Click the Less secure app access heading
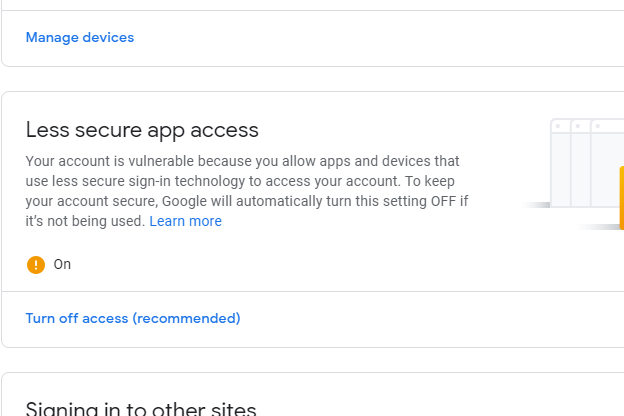The image size is (624, 416). (142, 130)
